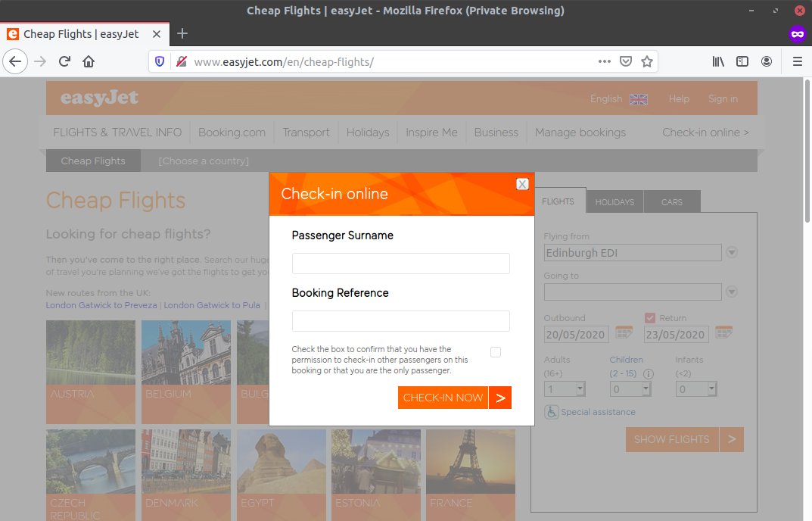Screen dimensions: 812x521
Task: Open the Outbound date calendar icon
Action: [x=624, y=332]
